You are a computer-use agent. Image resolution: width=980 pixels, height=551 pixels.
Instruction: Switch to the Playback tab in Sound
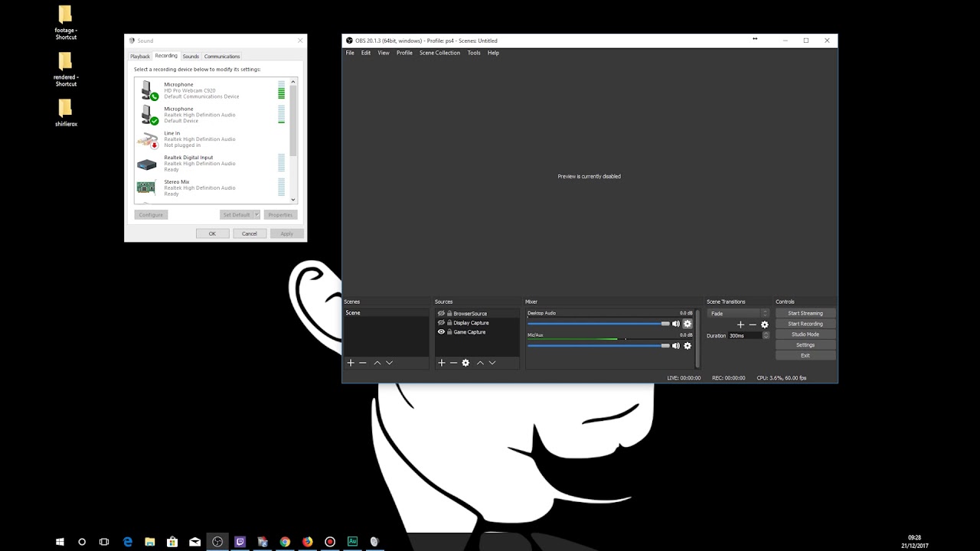(x=140, y=57)
